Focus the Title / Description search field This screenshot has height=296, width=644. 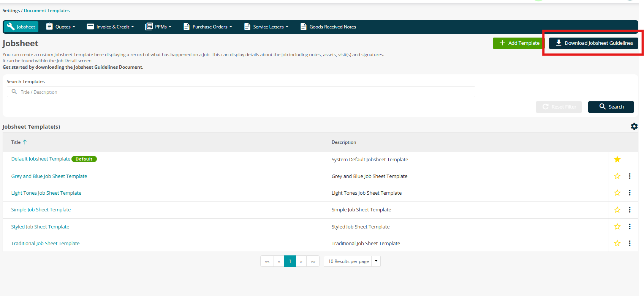click(241, 92)
